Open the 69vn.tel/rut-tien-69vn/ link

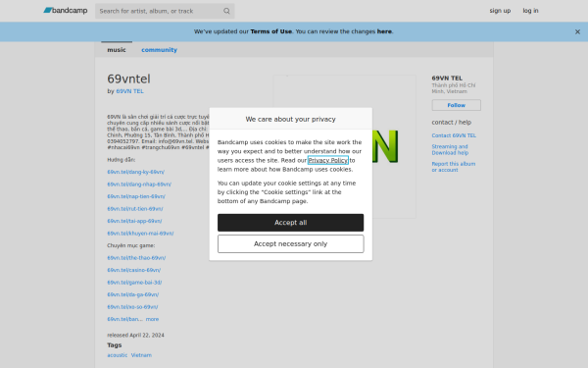135,209
